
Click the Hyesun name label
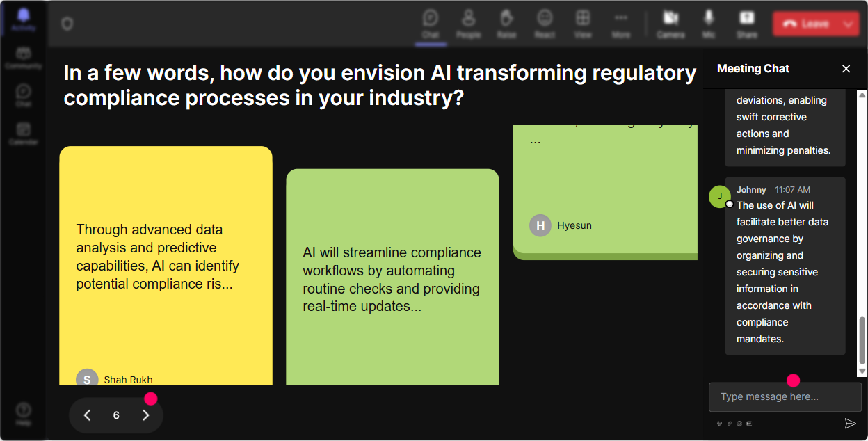(574, 225)
